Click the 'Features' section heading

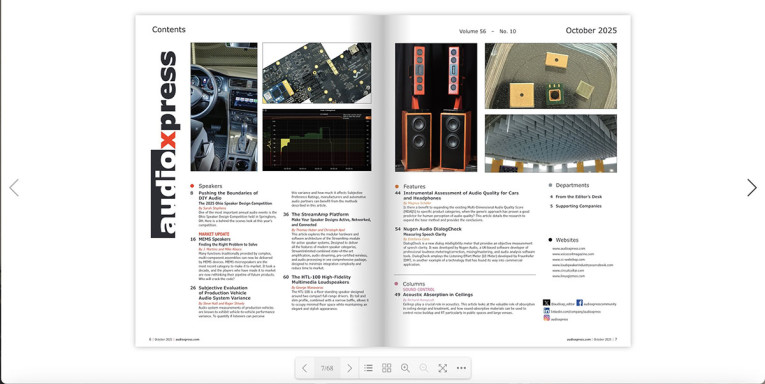tap(414, 186)
